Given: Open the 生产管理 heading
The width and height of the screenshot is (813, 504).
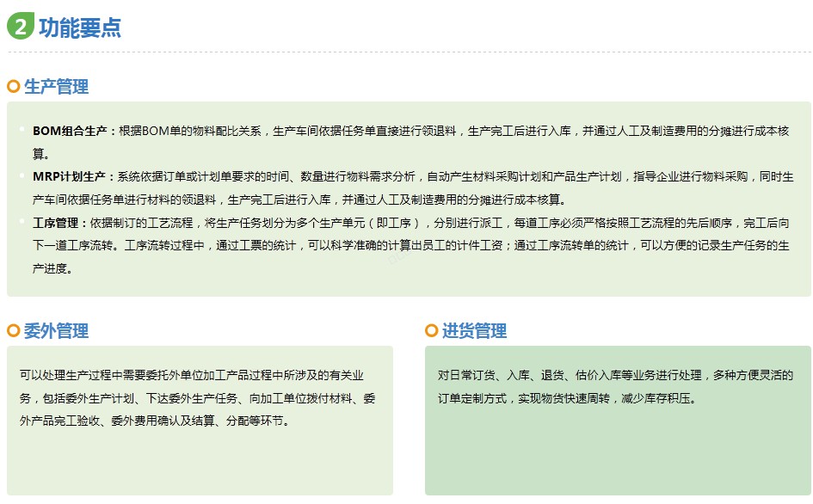Looking at the screenshot, I should 56,86.
